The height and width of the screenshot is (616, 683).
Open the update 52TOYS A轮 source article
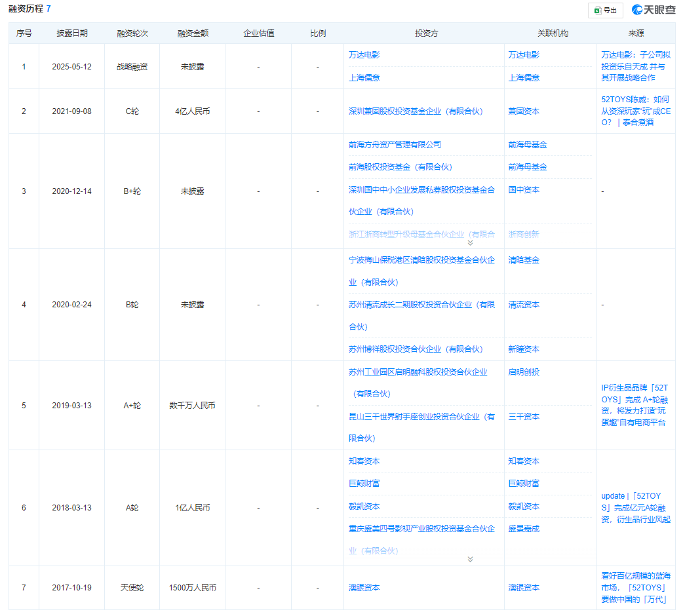[636, 508]
